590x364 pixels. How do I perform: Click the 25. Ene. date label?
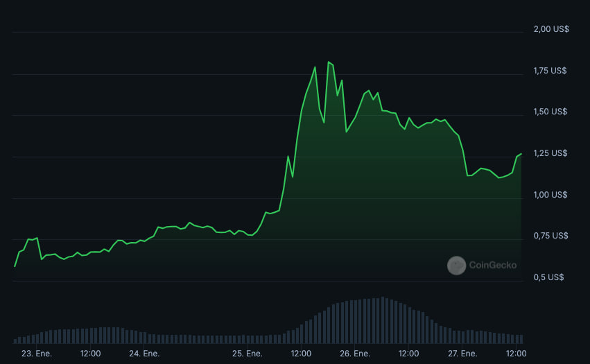click(248, 354)
